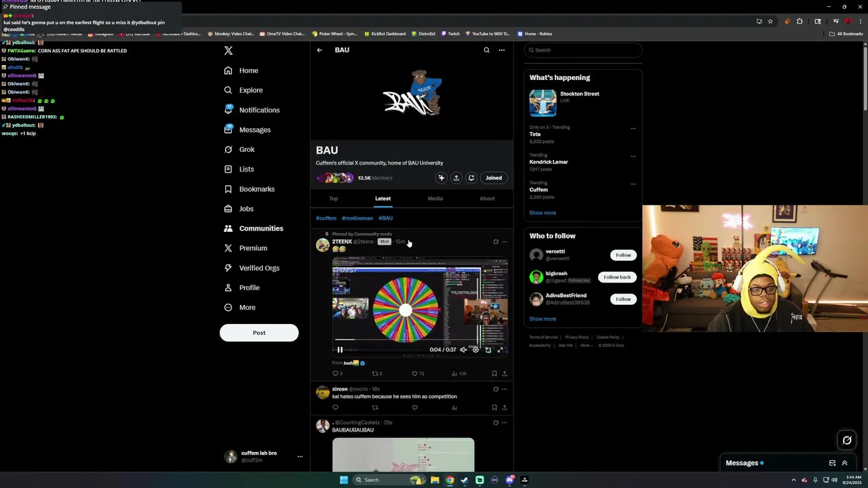The image size is (868, 488).
Task: Open Lists from sidebar
Action: pyautogui.click(x=238, y=169)
